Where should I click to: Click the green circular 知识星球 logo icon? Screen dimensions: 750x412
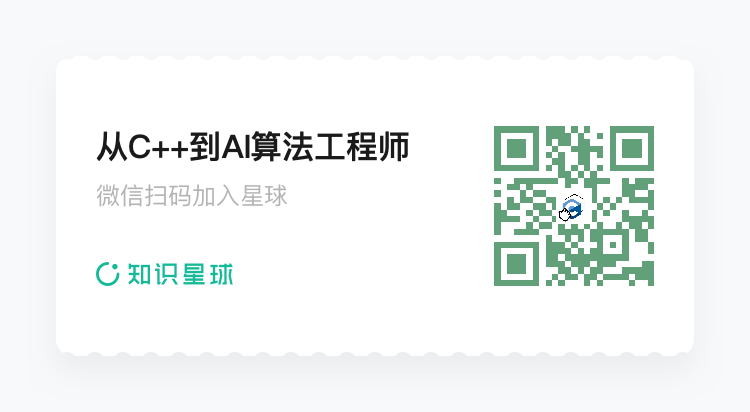[x=107, y=274]
